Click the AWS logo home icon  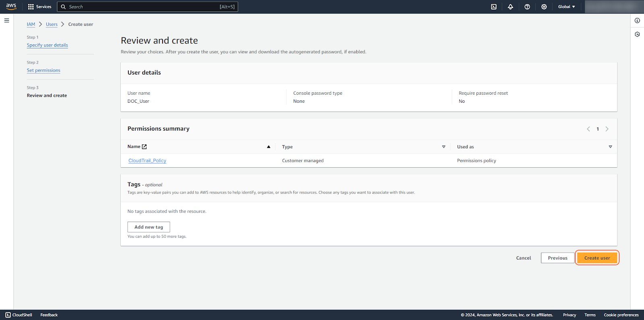coord(11,6)
